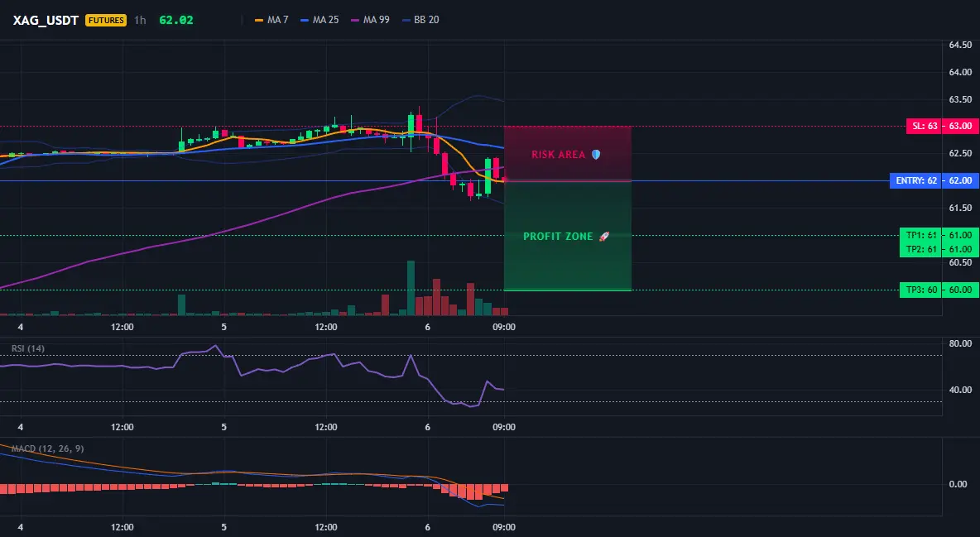
Task: Click the RISK AREA label
Action: (558, 155)
